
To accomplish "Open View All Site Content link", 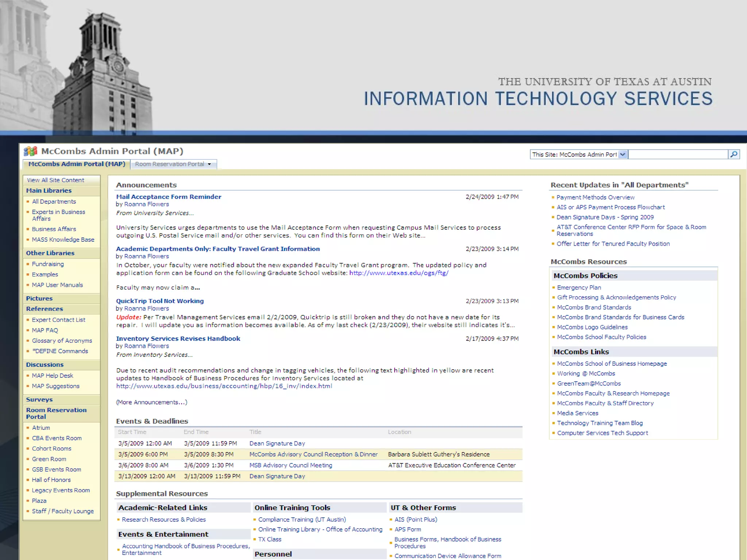I will (x=55, y=180).
